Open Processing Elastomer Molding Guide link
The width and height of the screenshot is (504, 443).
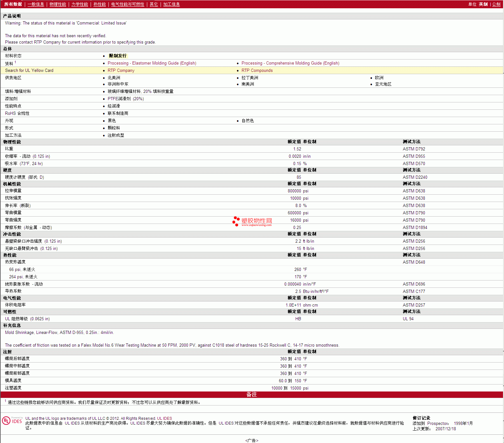tap(152, 63)
